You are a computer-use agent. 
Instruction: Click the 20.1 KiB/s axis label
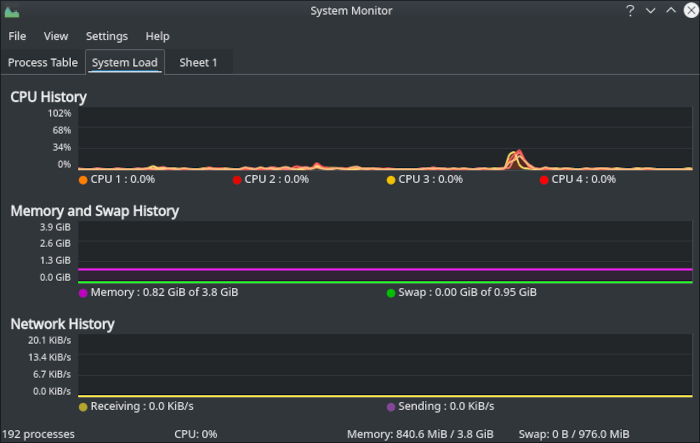[49, 340]
